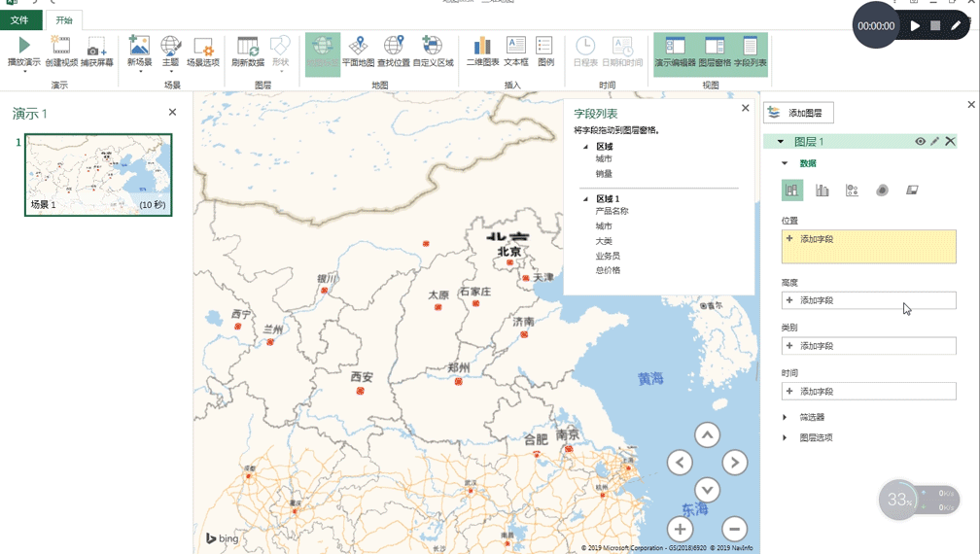Zoom in map with plus button
980x554 pixels.
click(x=680, y=530)
